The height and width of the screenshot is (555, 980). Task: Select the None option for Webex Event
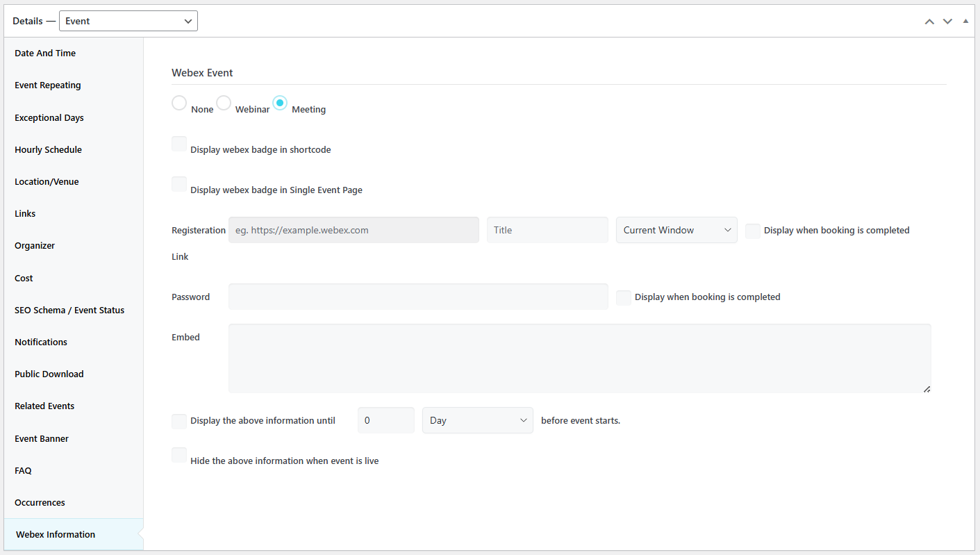point(178,102)
